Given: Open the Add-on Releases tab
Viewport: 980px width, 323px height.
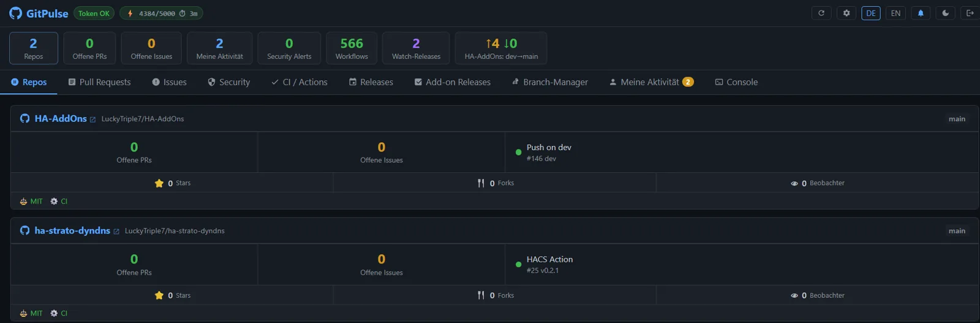Looking at the screenshot, I should coord(453,82).
